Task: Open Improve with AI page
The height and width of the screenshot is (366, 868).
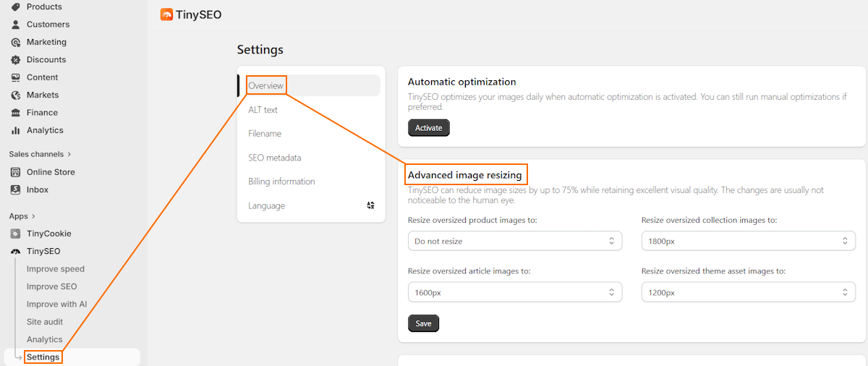Action: [x=56, y=305]
